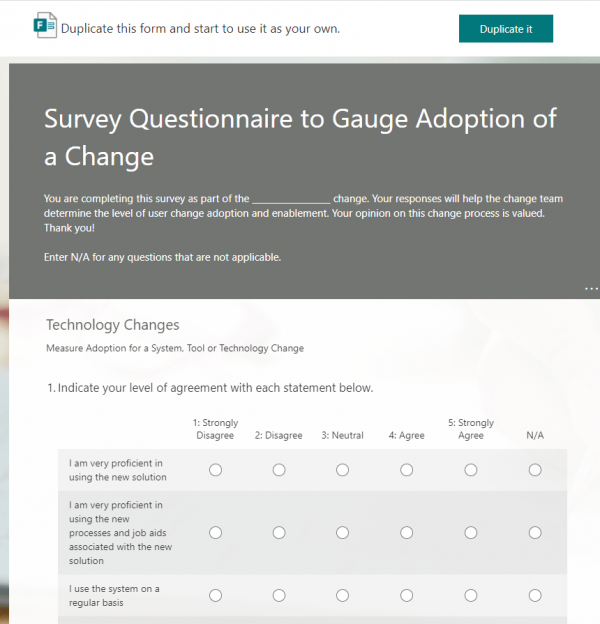Select Disagree for proficient using new solution
The width and height of the screenshot is (600, 624).
(279, 470)
